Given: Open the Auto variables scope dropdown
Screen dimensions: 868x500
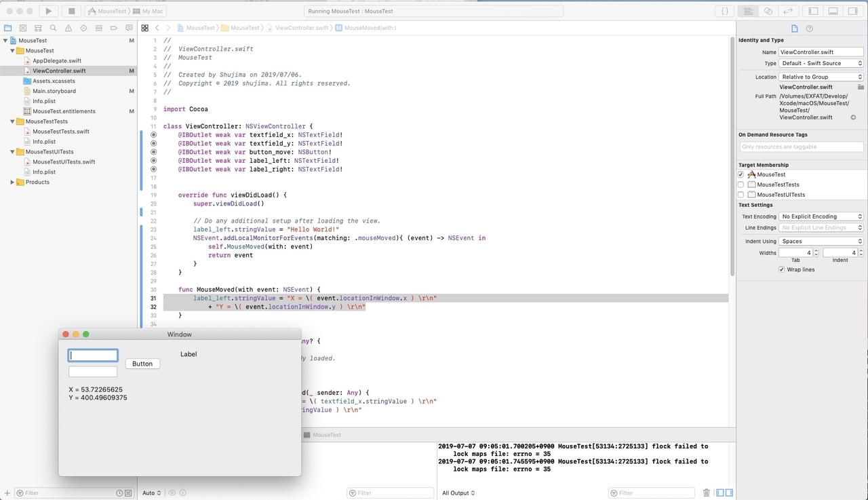Looking at the screenshot, I should tap(152, 493).
